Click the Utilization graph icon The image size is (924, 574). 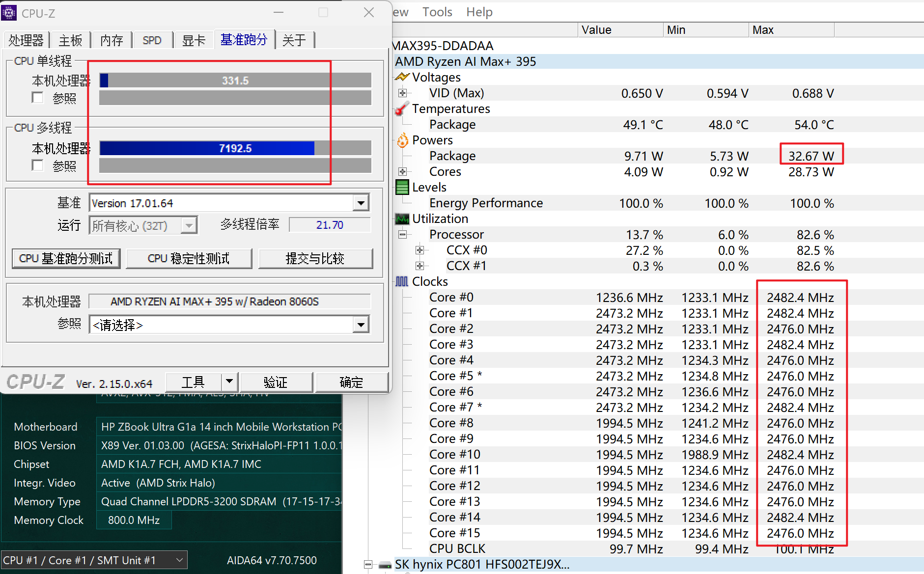click(x=402, y=219)
